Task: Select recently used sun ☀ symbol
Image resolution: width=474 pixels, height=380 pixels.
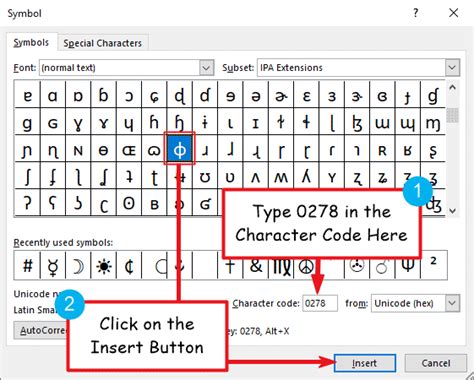Action: 104,266
